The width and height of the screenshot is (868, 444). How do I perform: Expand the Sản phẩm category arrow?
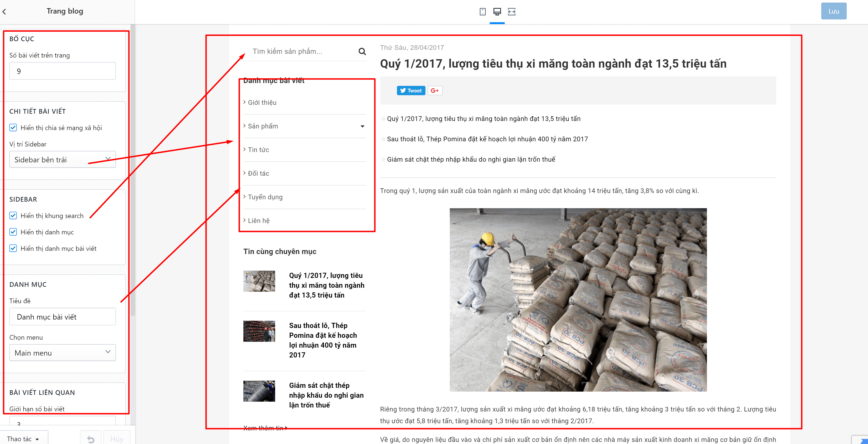(362, 126)
